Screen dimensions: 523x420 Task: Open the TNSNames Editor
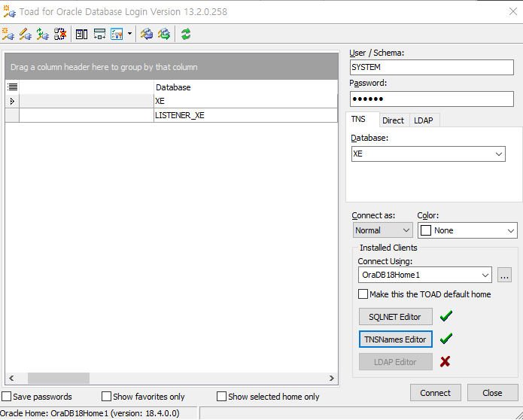396,339
